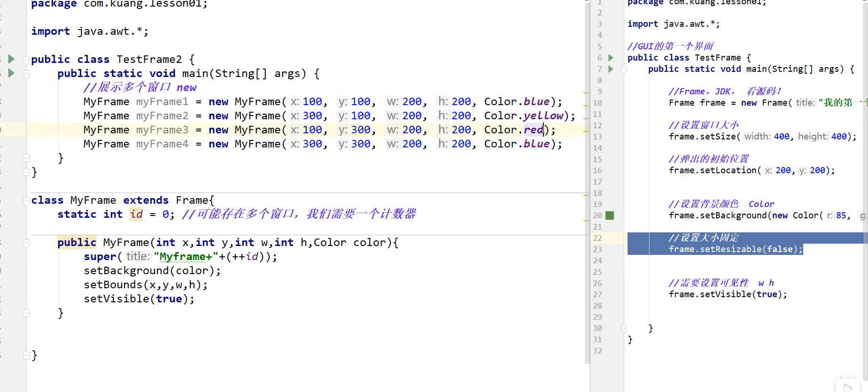The width and height of the screenshot is (868, 392).
Task: Click 'import' keyword in left editor
Action: (x=50, y=31)
